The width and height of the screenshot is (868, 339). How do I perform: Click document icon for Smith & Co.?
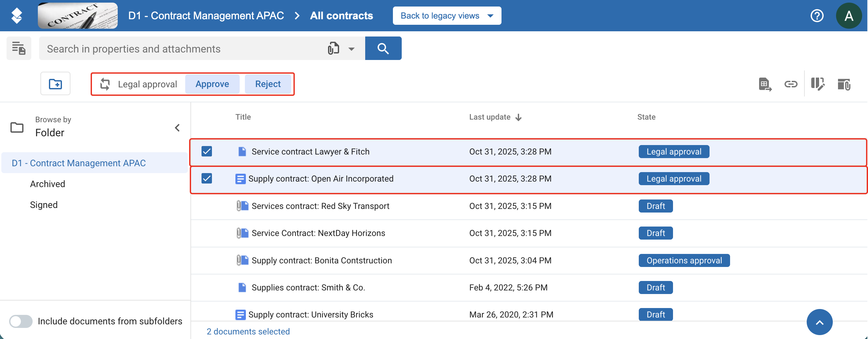point(242,287)
